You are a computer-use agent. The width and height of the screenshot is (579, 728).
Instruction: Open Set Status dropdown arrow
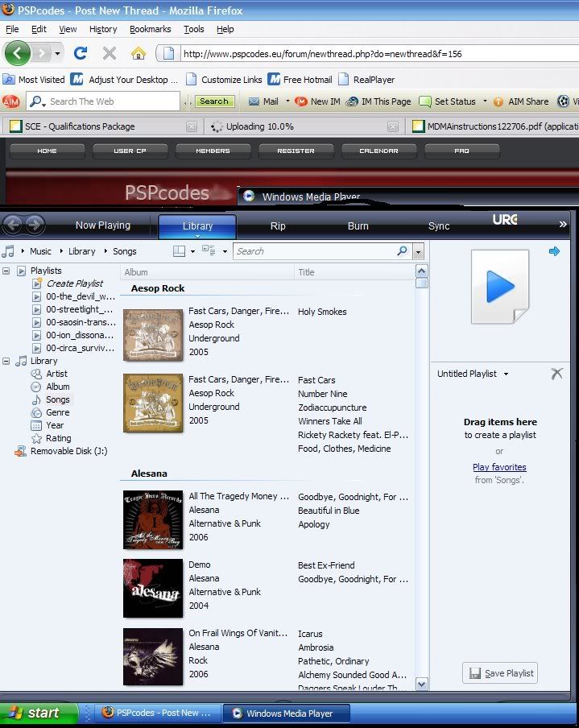(x=485, y=101)
